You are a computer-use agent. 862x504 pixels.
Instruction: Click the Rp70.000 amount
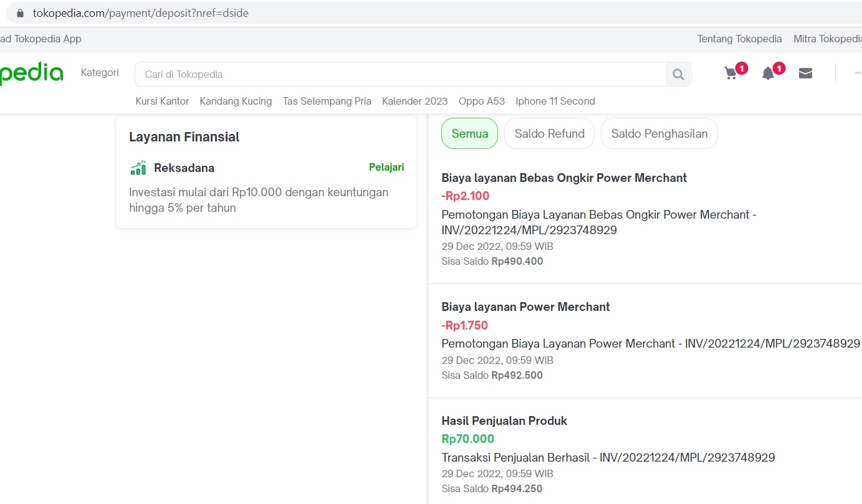467,439
